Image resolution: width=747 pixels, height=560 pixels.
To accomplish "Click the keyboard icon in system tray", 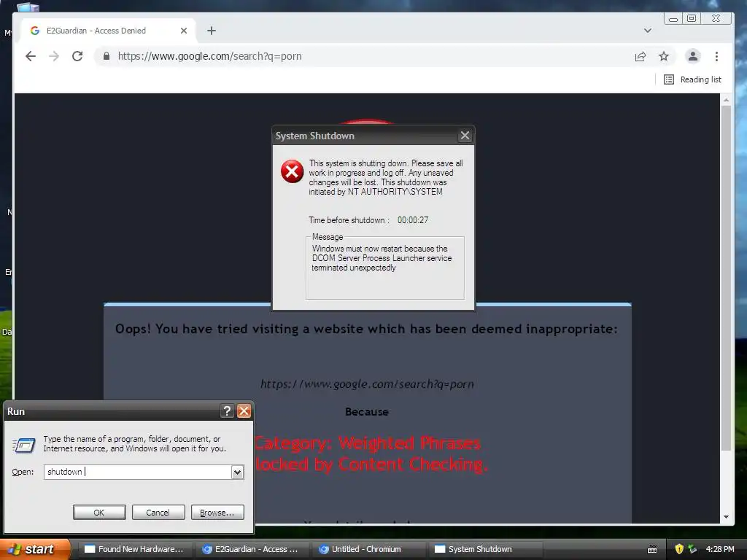I will 652,550.
